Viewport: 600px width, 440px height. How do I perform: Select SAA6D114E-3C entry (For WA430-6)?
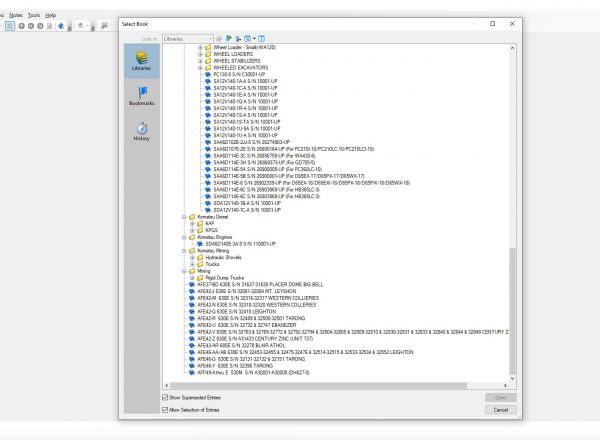click(264, 156)
